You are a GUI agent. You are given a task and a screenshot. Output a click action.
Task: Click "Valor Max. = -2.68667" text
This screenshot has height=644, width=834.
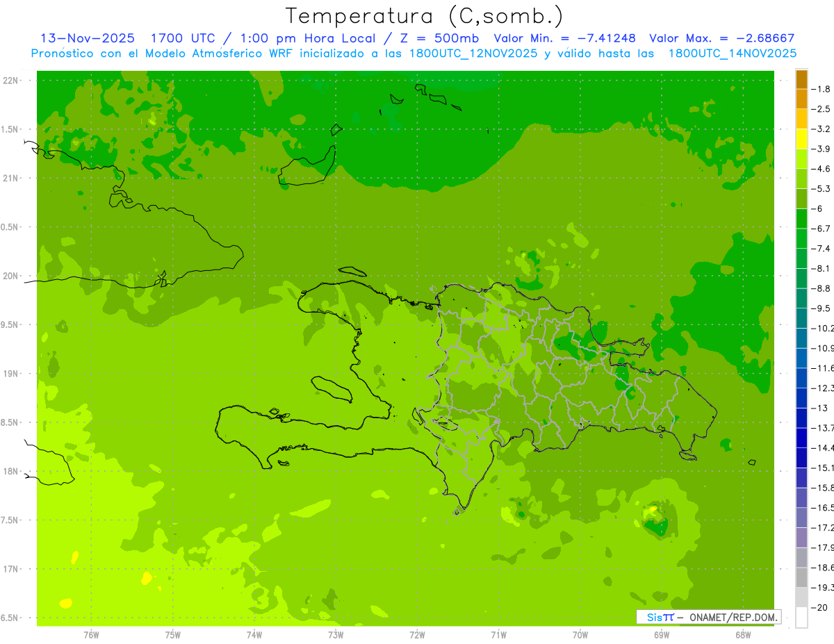(x=721, y=38)
